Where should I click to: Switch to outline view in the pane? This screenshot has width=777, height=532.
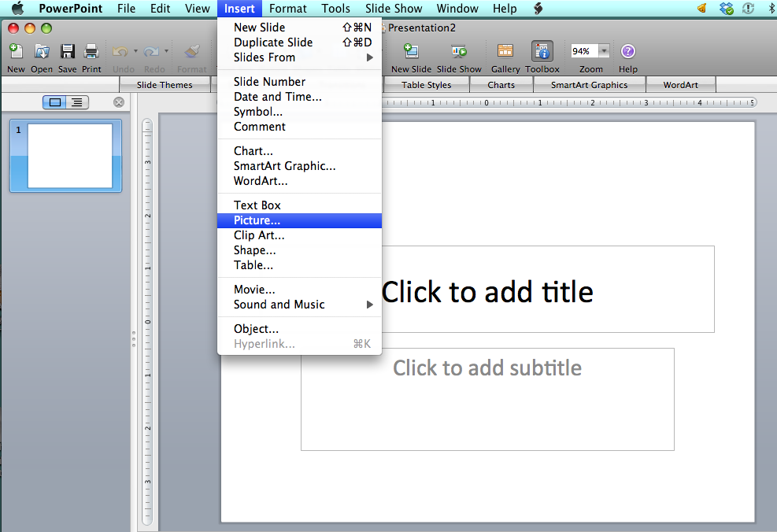[x=76, y=102]
